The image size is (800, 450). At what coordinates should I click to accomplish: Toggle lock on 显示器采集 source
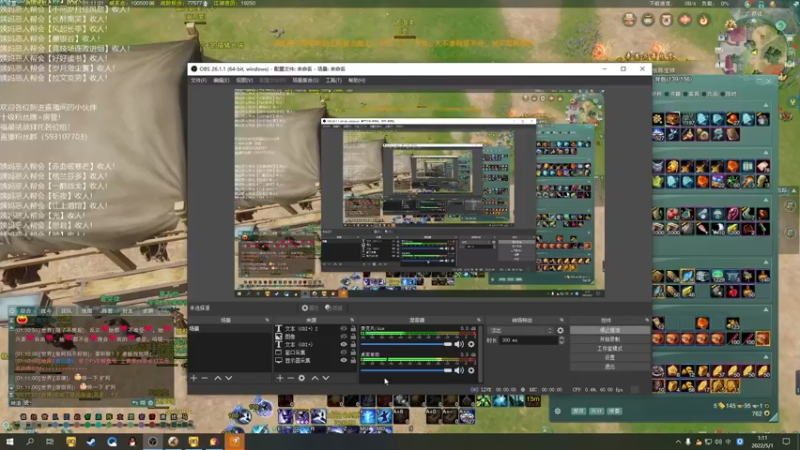tap(353, 360)
